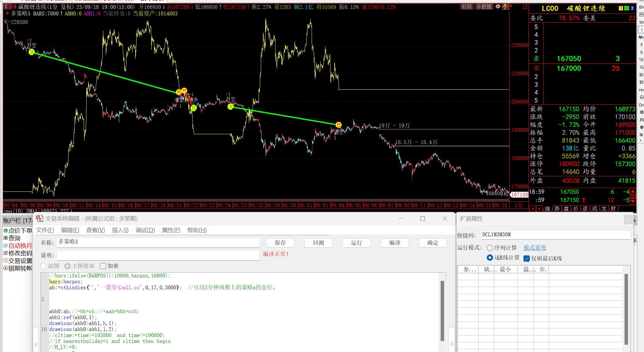Open the 编辑(E) menu

(70, 230)
